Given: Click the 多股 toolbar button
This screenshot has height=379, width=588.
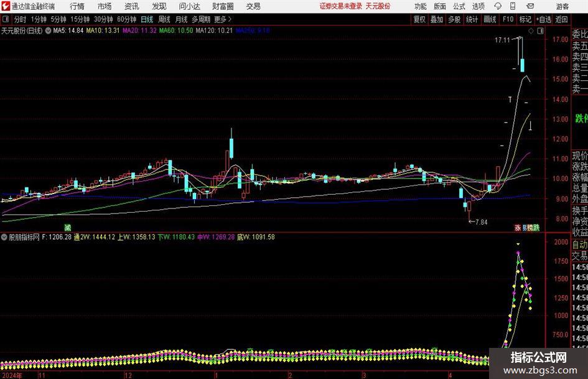Looking at the screenshot, I should pyautogui.click(x=454, y=19).
